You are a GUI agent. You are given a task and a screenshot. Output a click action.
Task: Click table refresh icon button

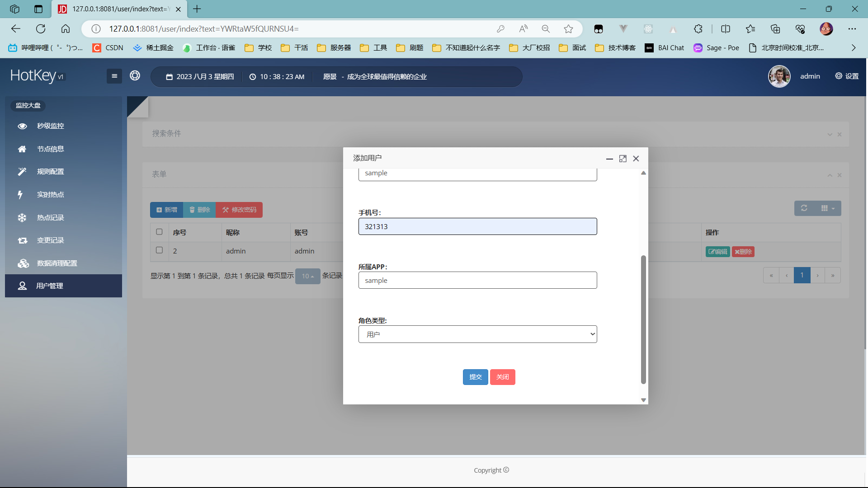[x=804, y=208]
